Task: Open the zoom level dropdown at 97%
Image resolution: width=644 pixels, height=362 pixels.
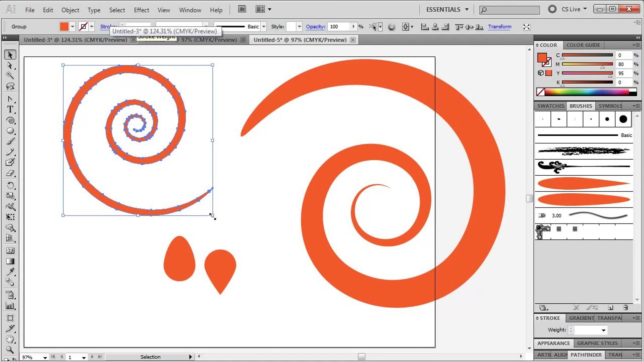Action: click(x=45, y=357)
